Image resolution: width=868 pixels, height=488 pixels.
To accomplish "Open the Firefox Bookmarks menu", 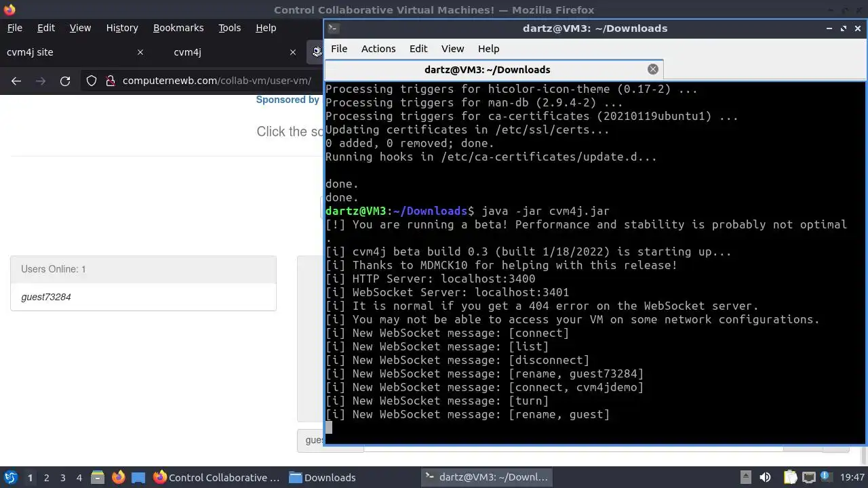I will tap(178, 28).
